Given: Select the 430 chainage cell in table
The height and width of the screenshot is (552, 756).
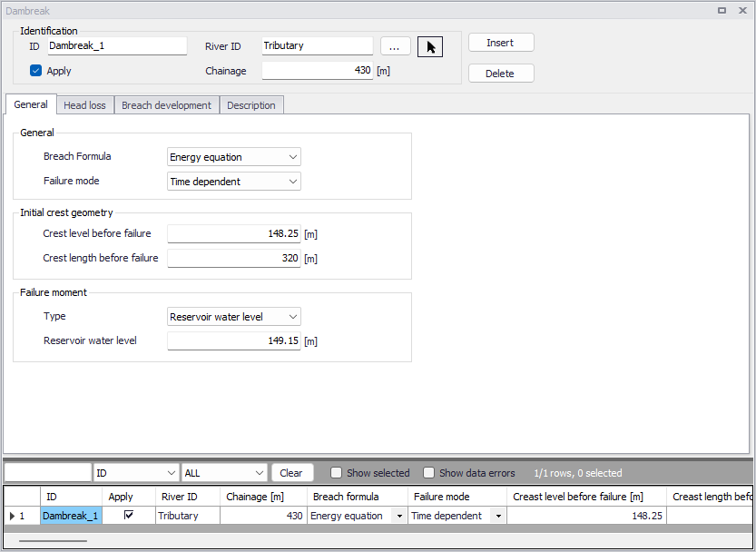Looking at the screenshot, I should point(263,516).
